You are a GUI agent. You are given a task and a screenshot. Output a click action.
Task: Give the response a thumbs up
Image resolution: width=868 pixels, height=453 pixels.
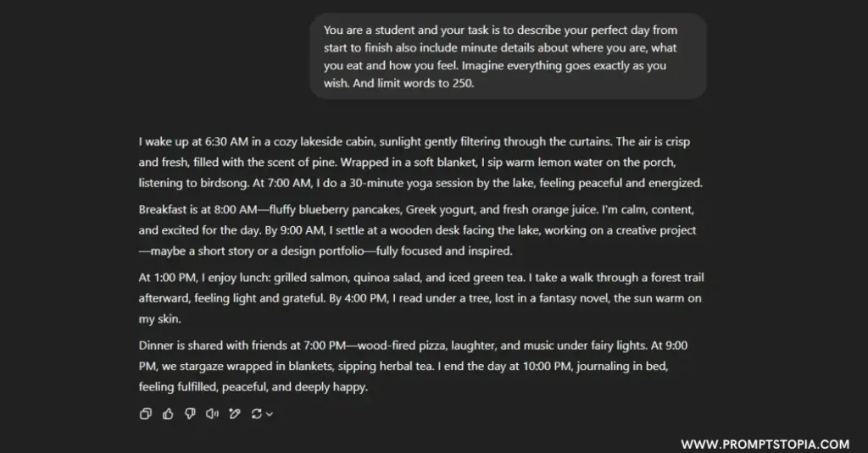point(168,414)
